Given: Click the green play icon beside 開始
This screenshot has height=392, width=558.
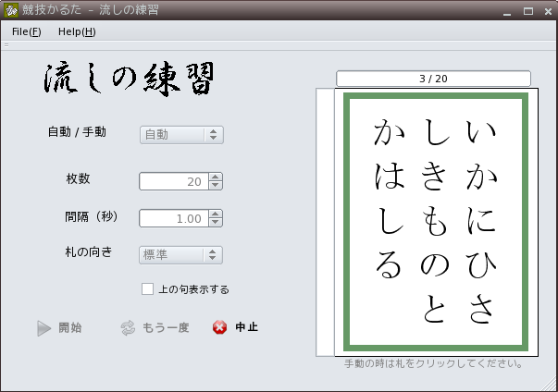Looking at the screenshot, I should pos(43,328).
